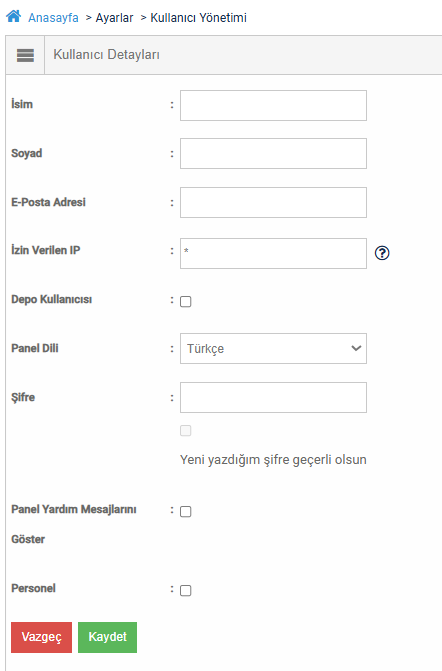Open the hamburger menu beside Kullanıcı Detayları

pyautogui.click(x=25, y=55)
